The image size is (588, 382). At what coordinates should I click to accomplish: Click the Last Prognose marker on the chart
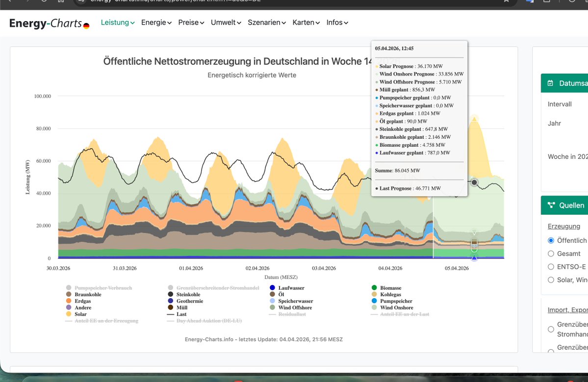[x=474, y=182]
